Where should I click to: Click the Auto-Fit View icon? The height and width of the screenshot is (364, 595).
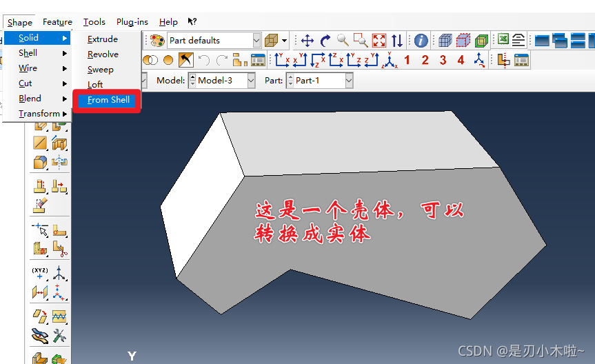click(x=379, y=41)
